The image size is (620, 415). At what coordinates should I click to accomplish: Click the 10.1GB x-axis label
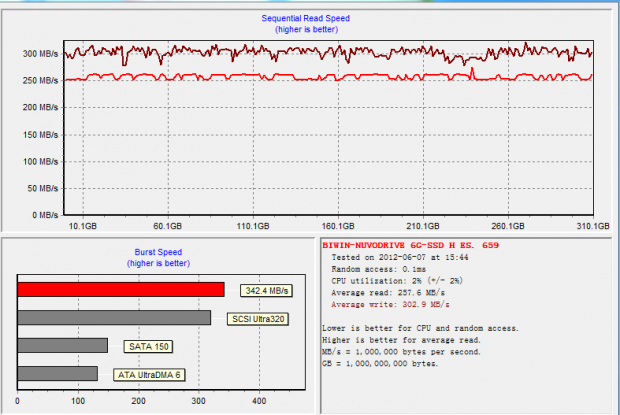tap(83, 226)
